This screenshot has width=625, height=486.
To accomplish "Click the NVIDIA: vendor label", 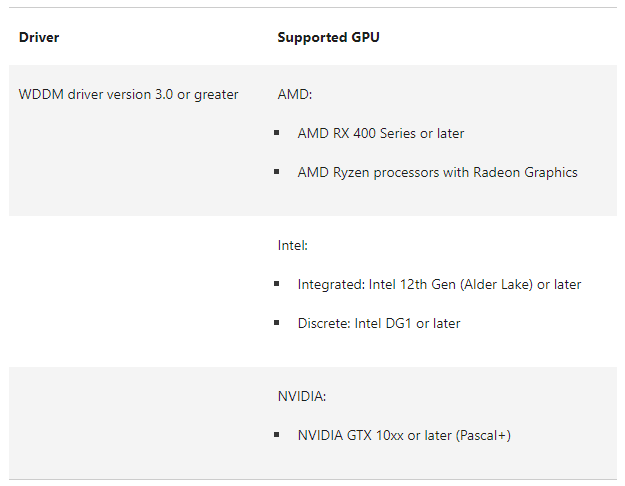I will [x=302, y=396].
